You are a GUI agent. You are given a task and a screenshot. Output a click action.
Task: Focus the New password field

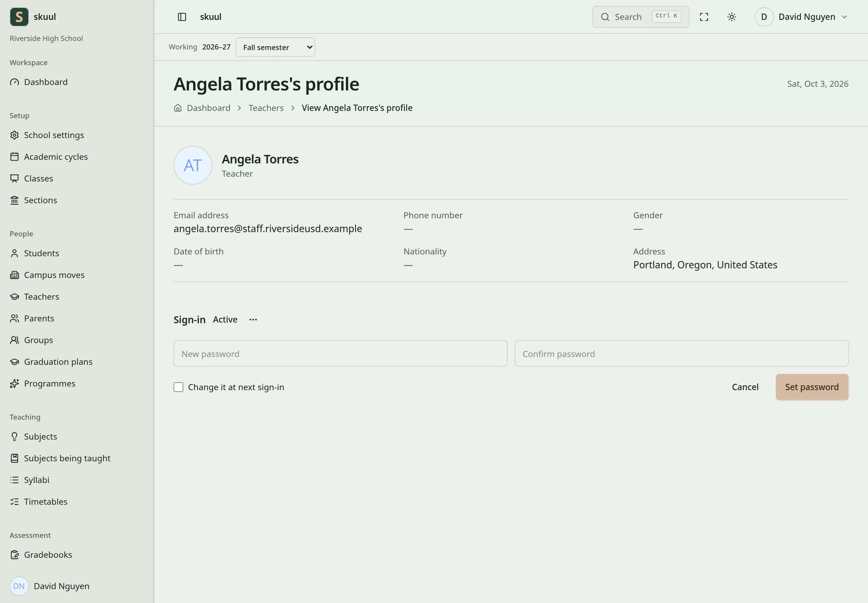click(340, 354)
